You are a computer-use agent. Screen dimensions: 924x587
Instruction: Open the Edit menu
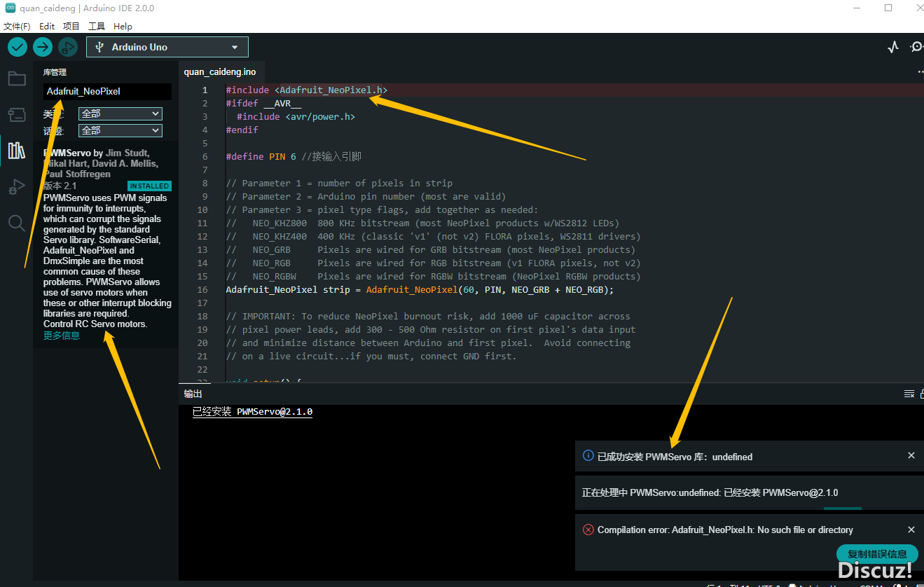click(47, 26)
